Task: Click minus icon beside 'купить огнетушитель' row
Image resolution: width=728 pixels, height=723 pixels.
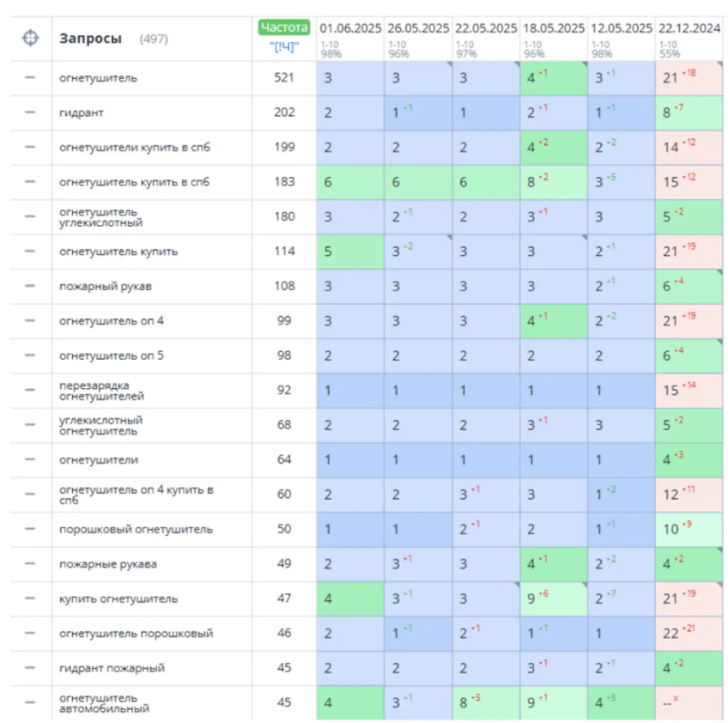Action: tap(30, 598)
